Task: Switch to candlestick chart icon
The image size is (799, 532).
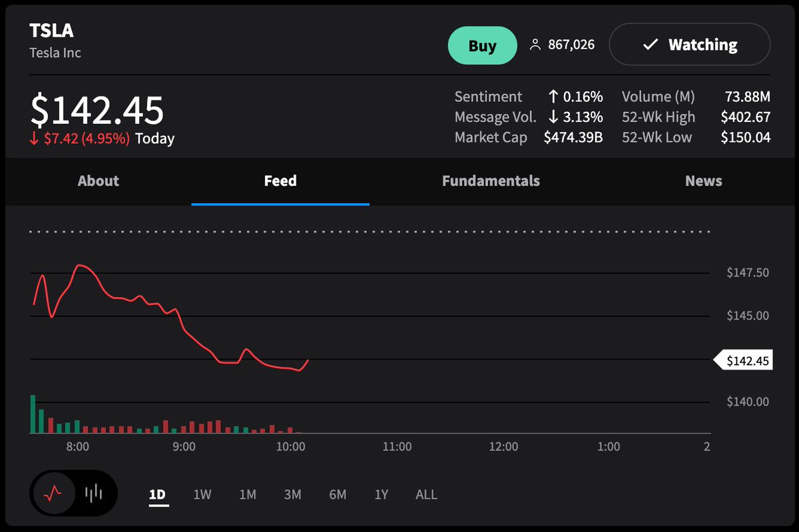Action: click(94, 493)
